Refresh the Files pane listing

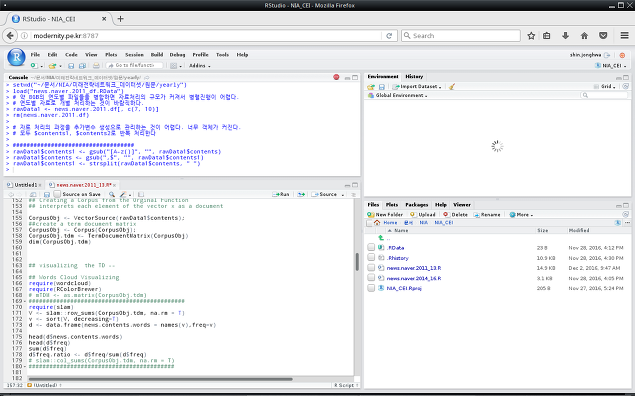[x=626, y=215]
